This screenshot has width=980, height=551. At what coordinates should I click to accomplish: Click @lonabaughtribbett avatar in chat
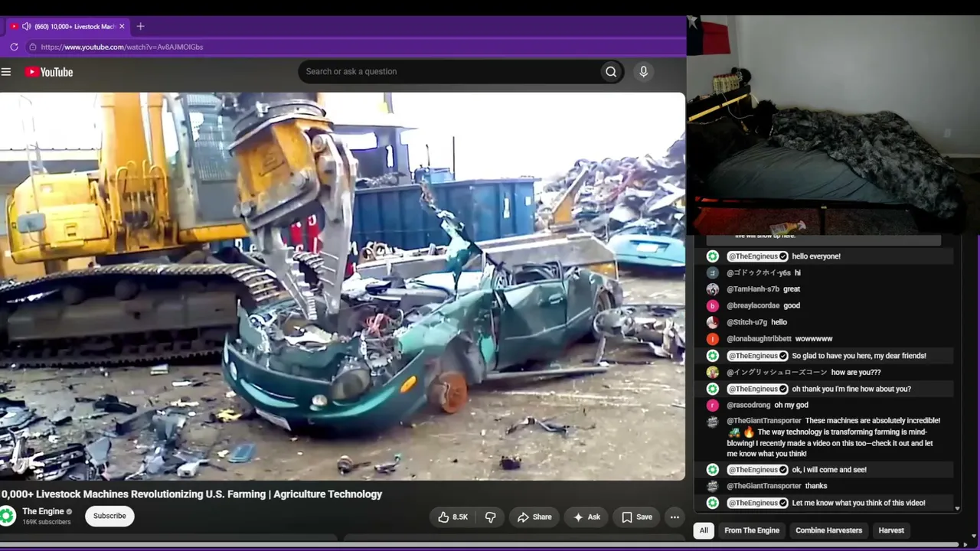point(713,339)
